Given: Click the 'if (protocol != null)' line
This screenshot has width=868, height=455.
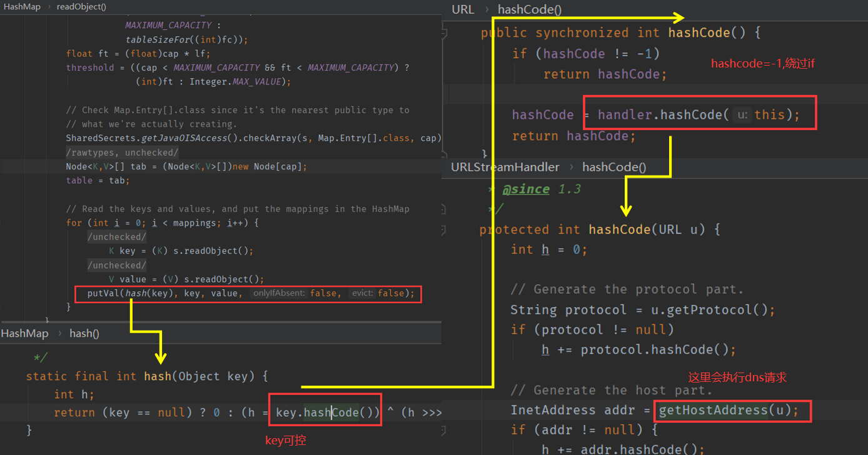Looking at the screenshot, I should (x=592, y=330).
